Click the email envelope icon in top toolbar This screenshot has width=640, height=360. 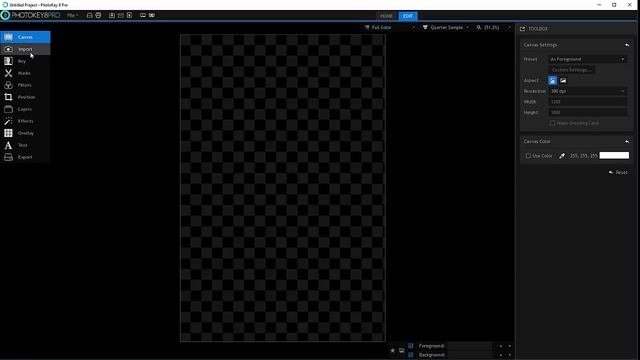tap(121, 16)
